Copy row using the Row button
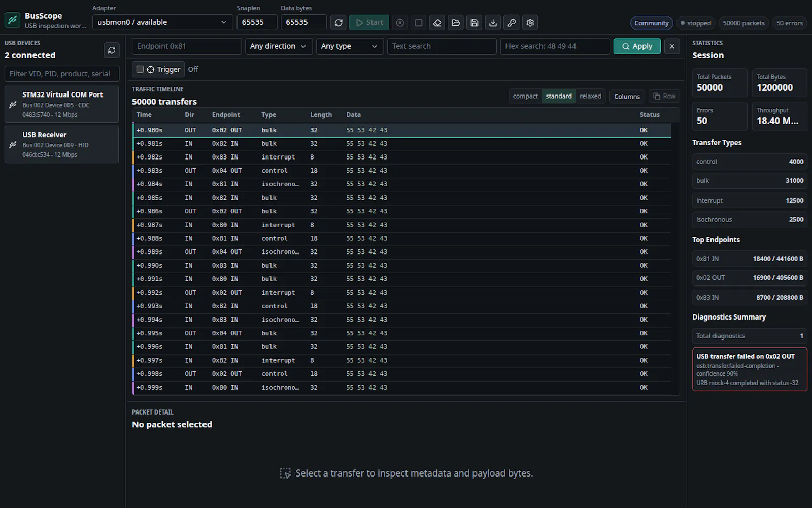812x508 pixels. (x=664, y=96)
